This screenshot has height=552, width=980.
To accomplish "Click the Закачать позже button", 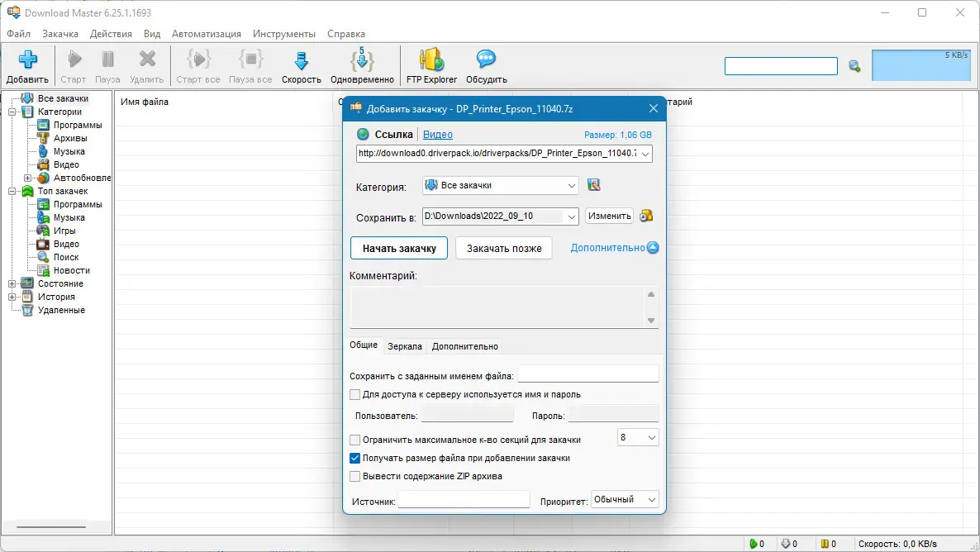I will point(504,248).
